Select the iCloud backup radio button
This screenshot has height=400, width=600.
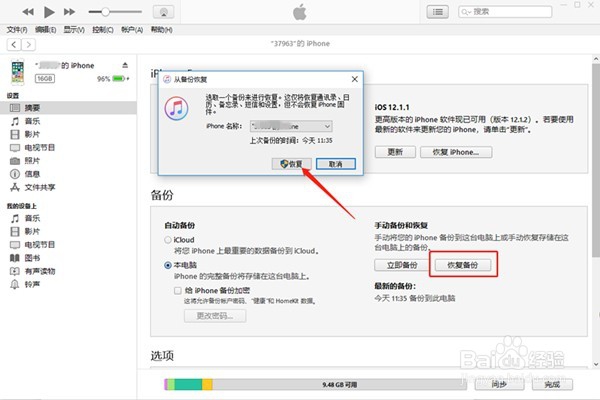click(x=168, y=240)
